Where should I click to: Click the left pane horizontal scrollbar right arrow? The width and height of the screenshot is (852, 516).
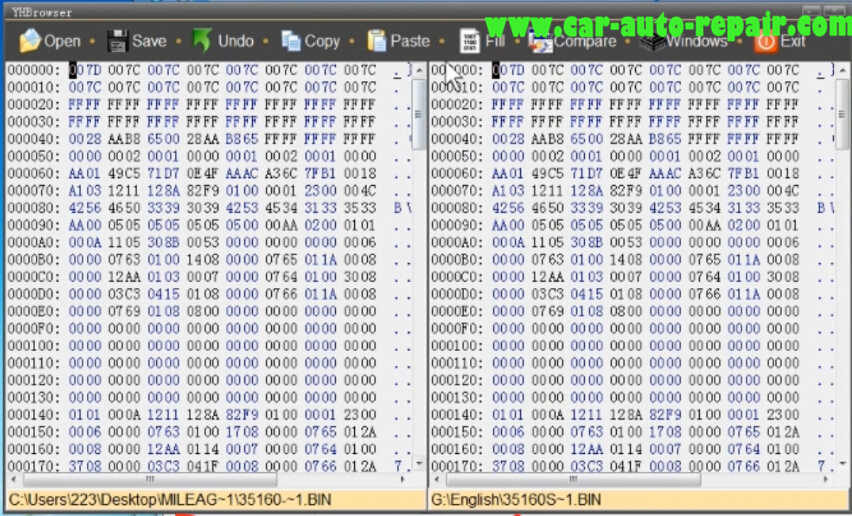click(403, 479)
